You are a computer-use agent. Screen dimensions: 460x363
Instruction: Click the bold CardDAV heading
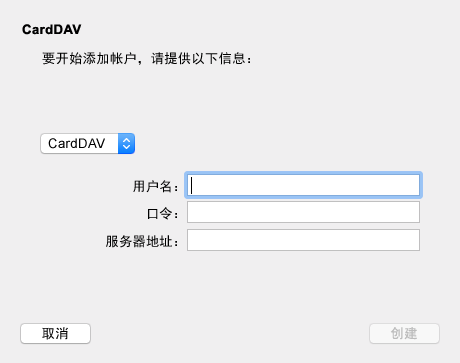click(x=52, y=29)
